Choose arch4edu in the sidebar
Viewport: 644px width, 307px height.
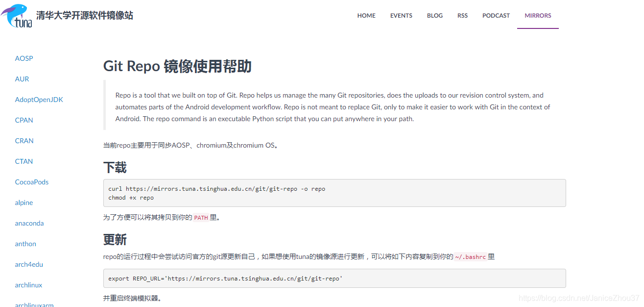29,264
